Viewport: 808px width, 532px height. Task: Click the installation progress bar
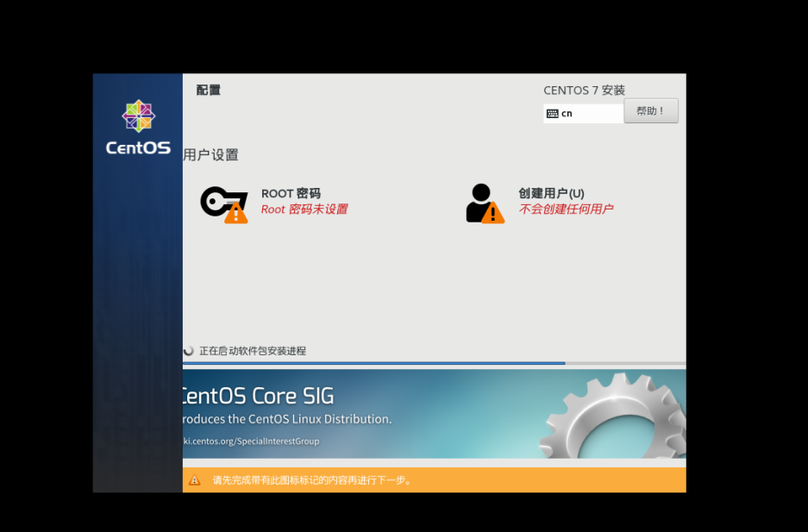[435, 363]
